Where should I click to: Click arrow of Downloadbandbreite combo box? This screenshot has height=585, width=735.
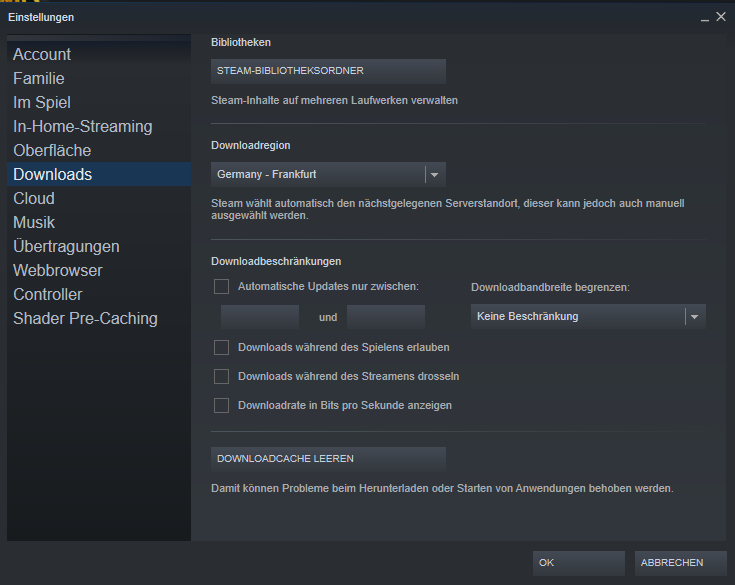coord(695,317)
